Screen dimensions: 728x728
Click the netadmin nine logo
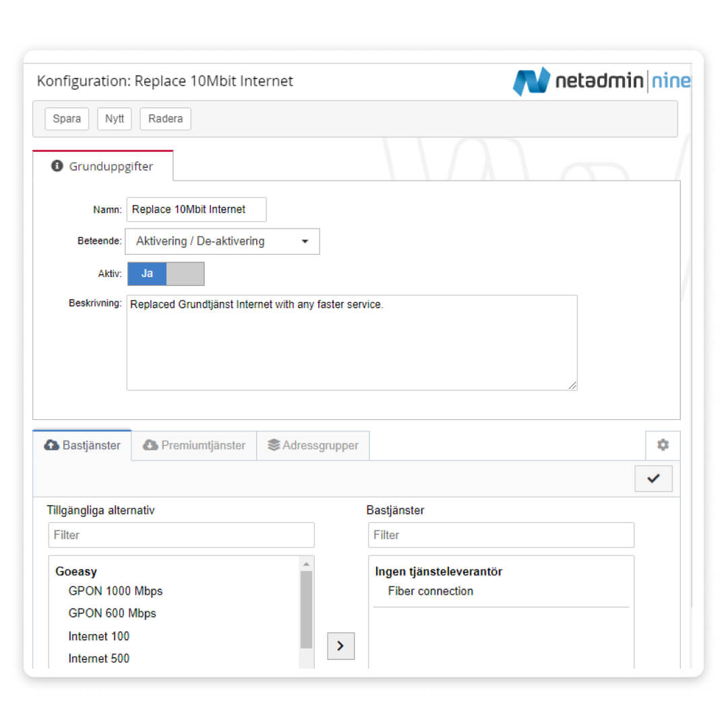pos(601,82)
